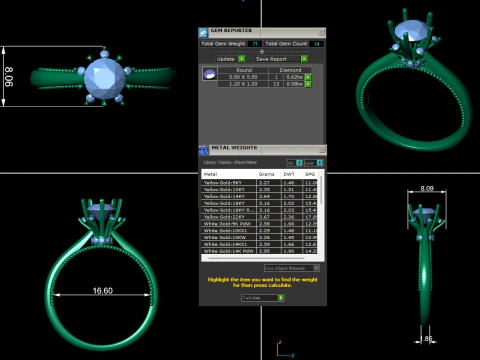Select the White Gold:9K PdW row
Viewport: 480px width, 360px height.
click(259, 224)
